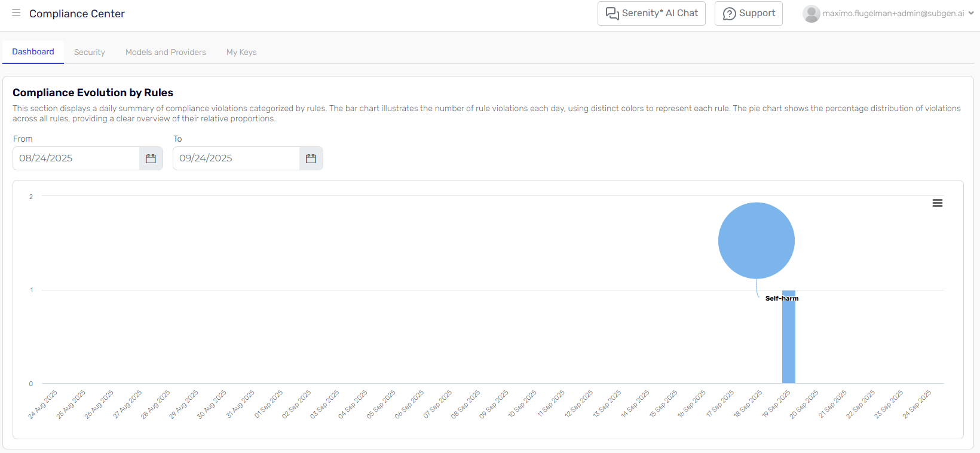Open the chart export menu icon
Viewport: 980px width, 453px height.
[x=937, y=203]
